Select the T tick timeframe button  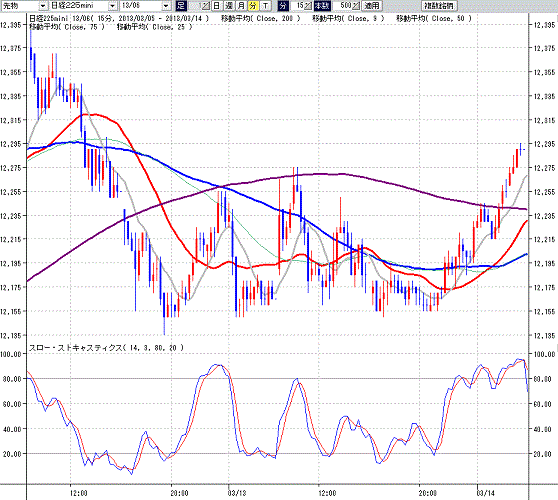click(265, 6)
